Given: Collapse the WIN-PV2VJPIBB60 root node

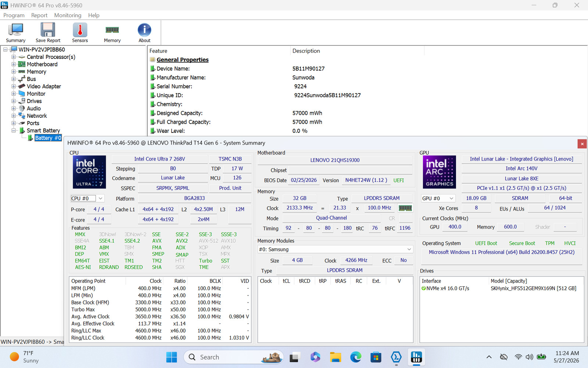Looking at the screenshot, I should [6, 50].
